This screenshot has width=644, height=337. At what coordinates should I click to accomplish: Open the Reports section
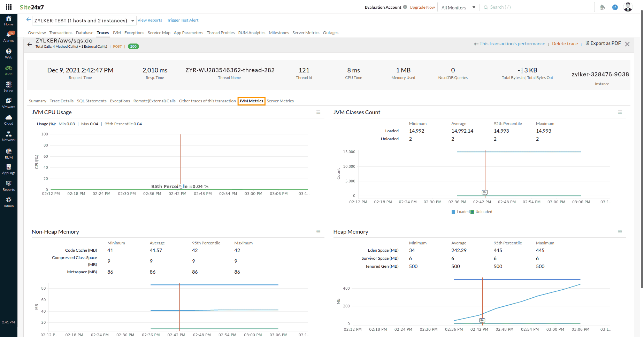point(8,186)
